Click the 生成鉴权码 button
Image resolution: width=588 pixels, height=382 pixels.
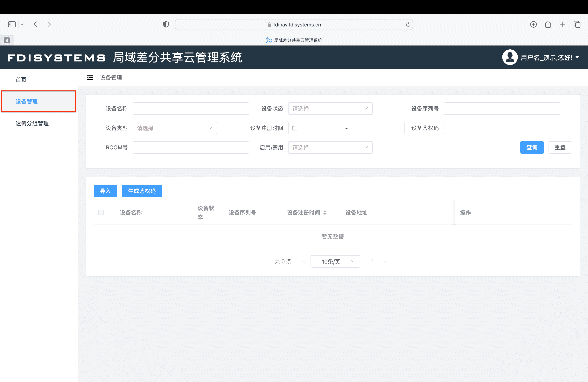[x=142, y=191]
